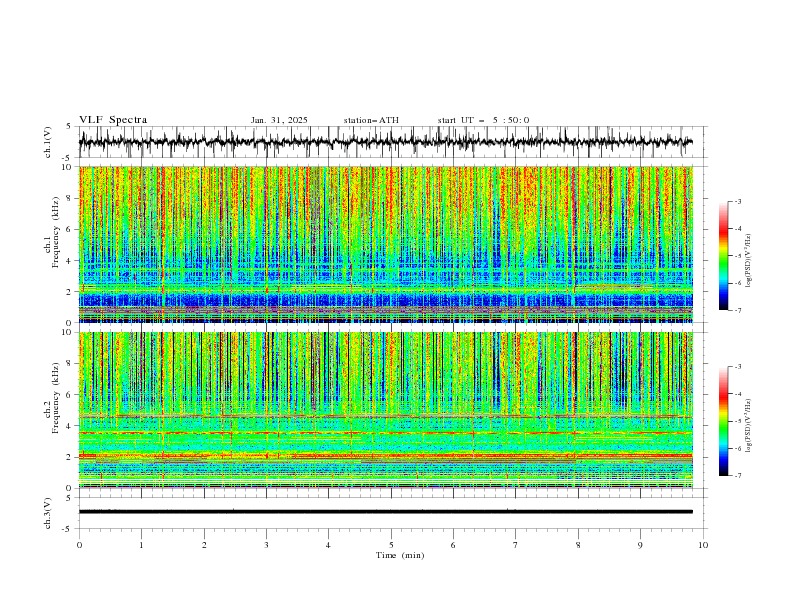Click the ch.2 spectrogram color scale bar
This screenshot has width=792, height=612.
(723, 421)
